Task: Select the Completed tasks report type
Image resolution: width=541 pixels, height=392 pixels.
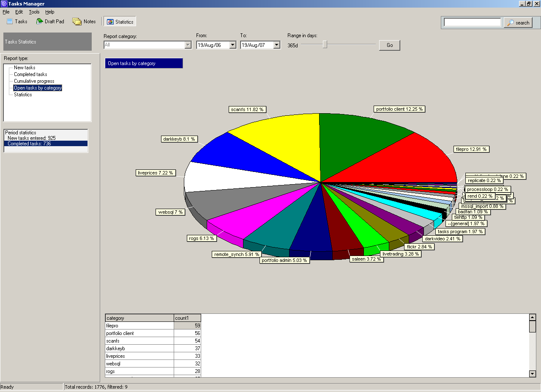Action: click(31, 74)
